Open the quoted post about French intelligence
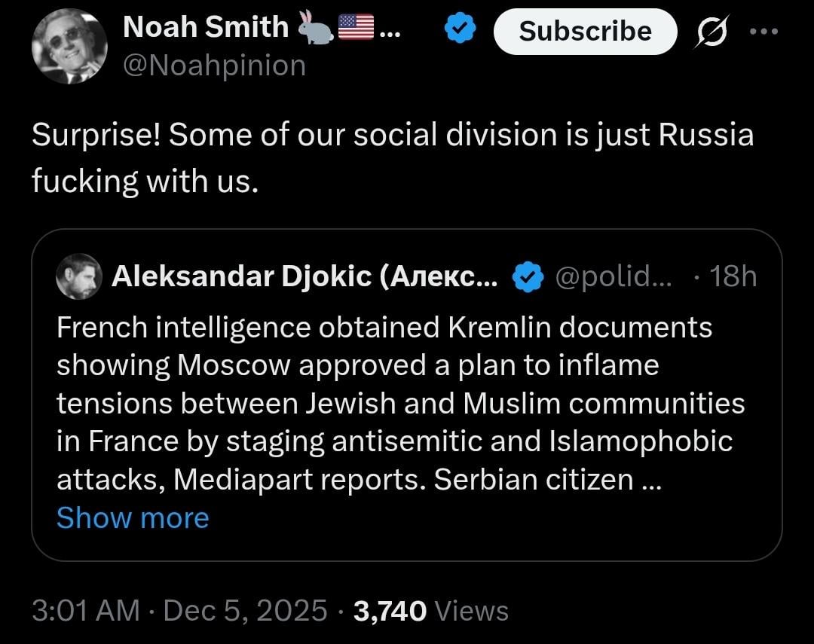 [x=399, y=403]
